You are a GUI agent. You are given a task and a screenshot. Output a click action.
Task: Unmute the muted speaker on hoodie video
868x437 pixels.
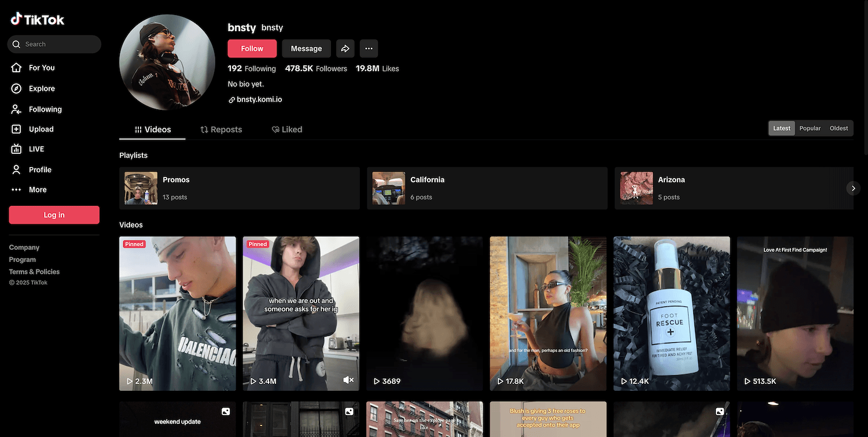pos(348,380)
